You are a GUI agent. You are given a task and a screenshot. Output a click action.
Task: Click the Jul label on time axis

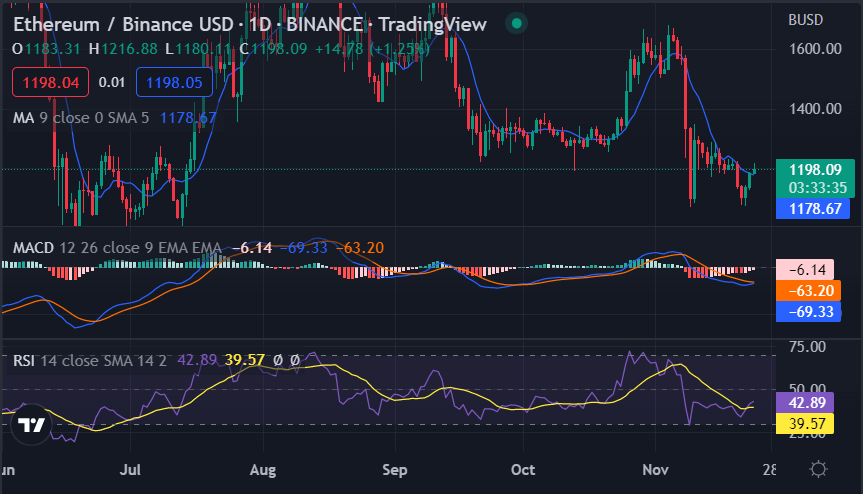[x=130, y=470]
